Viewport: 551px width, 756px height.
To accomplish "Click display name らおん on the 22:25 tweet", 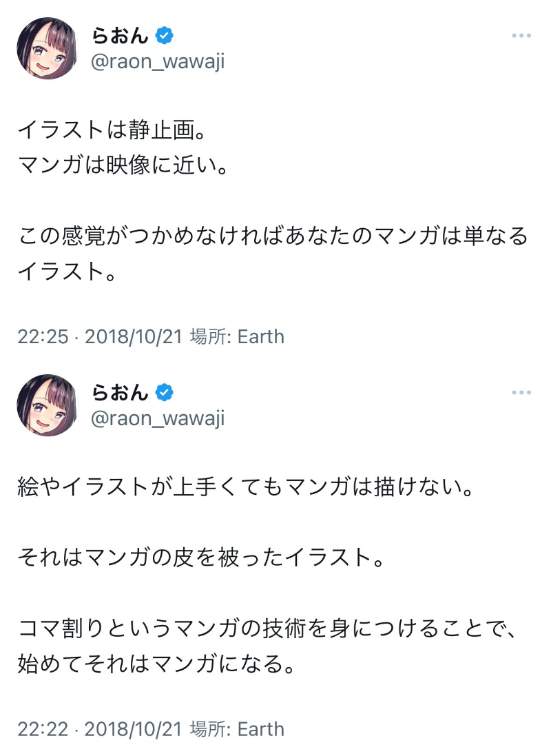I will click(x=120, y=35).
